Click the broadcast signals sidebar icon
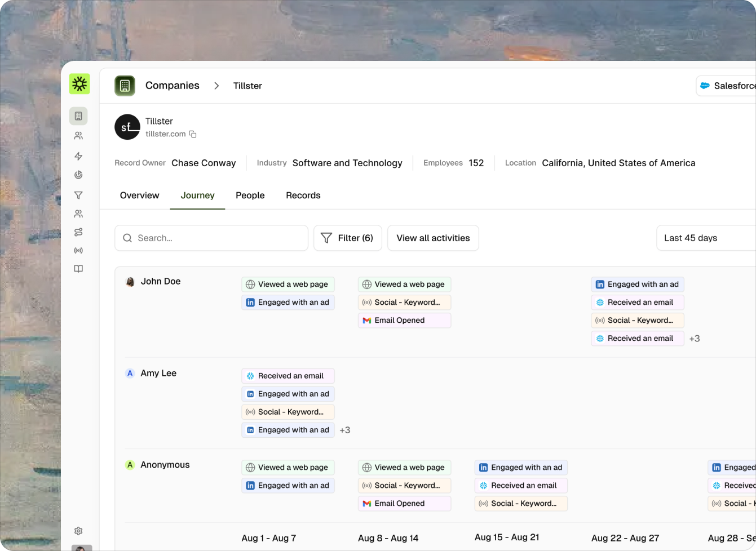This screenshot has height=551, width=756. tap(78, 250)
